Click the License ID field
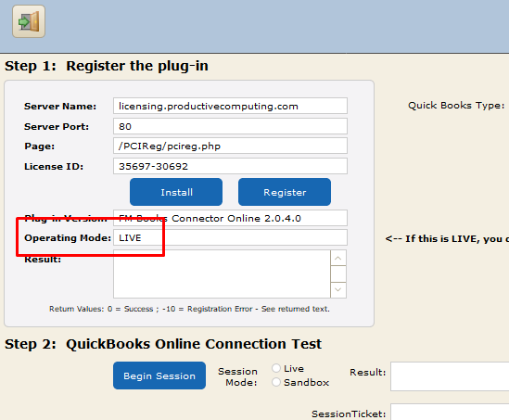Image resolution: width=509 pixels, height=420 pixels. 230,166
